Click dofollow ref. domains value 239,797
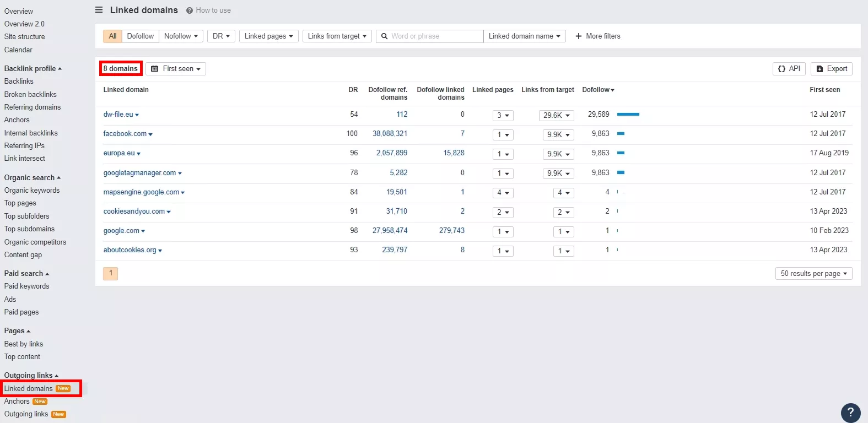The height and width of the screenshot is (423, 868). point(395,250)
